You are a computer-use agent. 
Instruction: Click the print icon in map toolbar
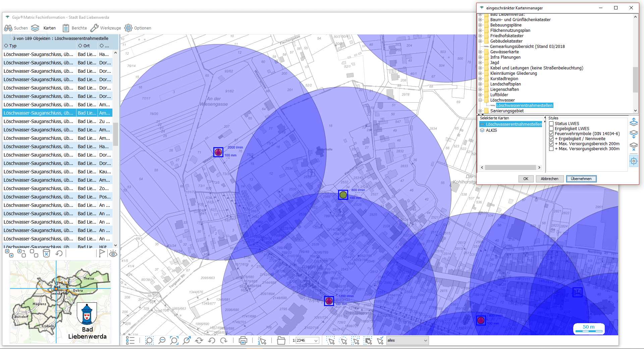pyautogui.click(x=243, y=341)
